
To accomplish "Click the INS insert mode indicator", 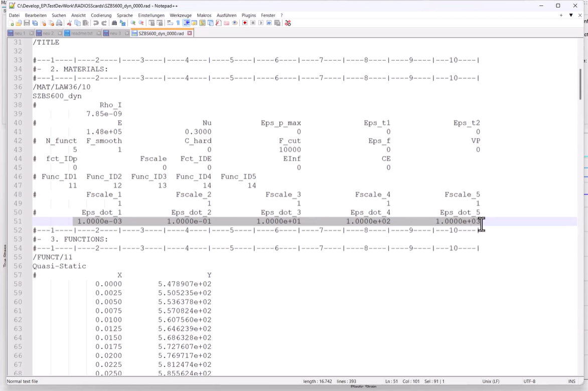I will 571,381.
